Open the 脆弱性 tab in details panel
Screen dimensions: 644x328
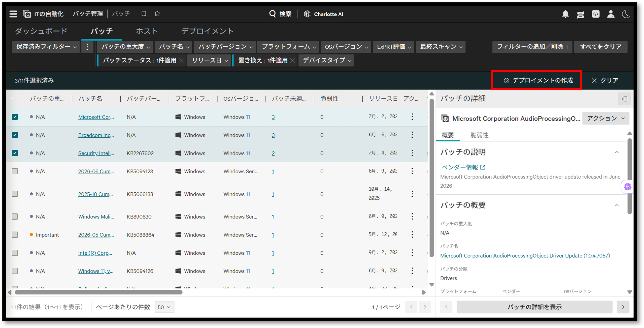point(479,135)
